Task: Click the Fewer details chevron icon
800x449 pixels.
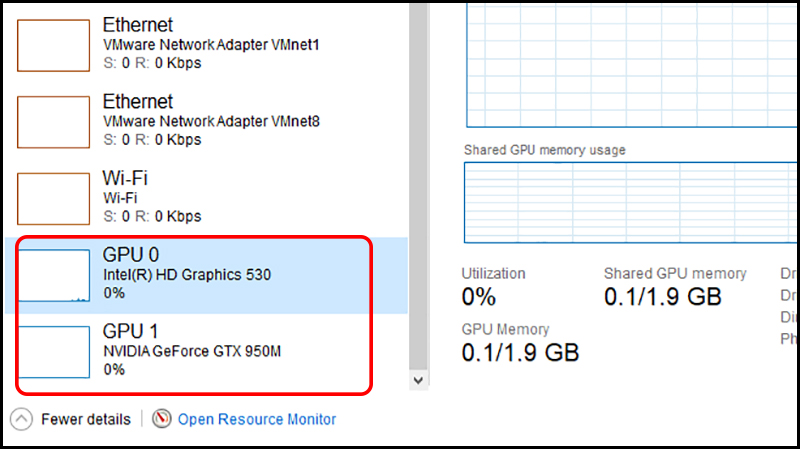Action: [x=21, y=419]
